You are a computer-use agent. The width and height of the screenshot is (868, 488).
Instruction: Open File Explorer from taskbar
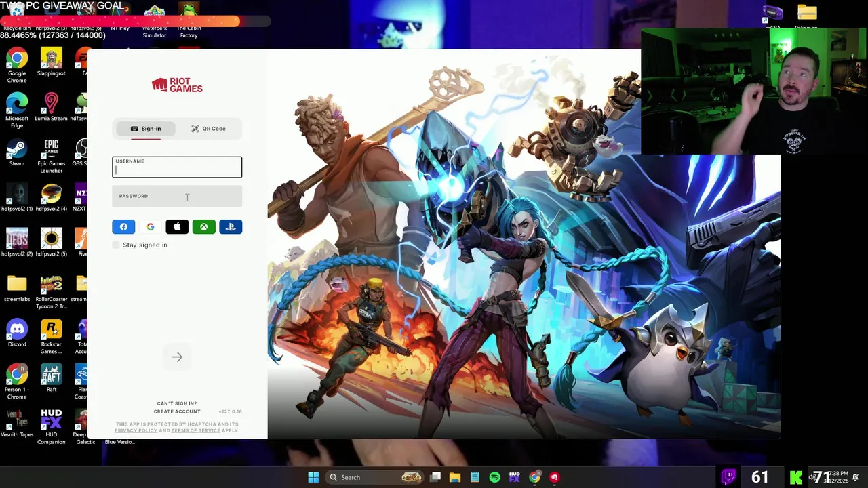click(455, 477)
